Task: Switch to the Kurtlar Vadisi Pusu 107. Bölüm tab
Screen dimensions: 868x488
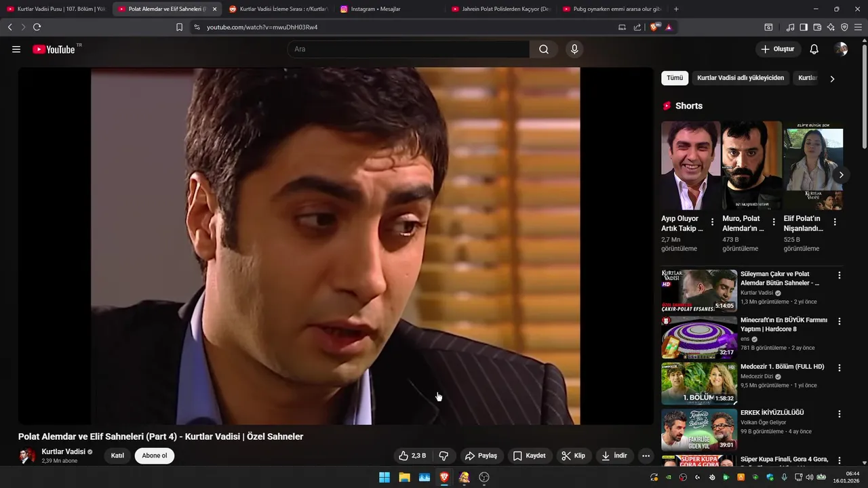Action: point(56,9)
